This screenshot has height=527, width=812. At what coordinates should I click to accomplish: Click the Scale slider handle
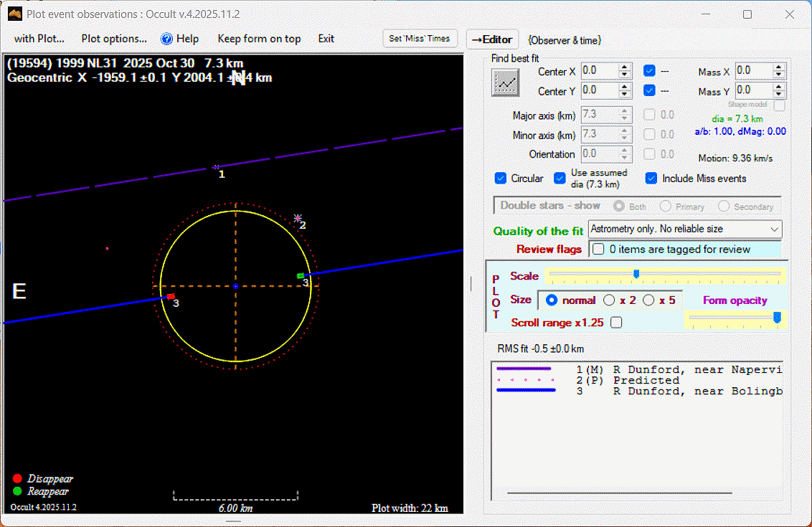[x=636, y=273]
